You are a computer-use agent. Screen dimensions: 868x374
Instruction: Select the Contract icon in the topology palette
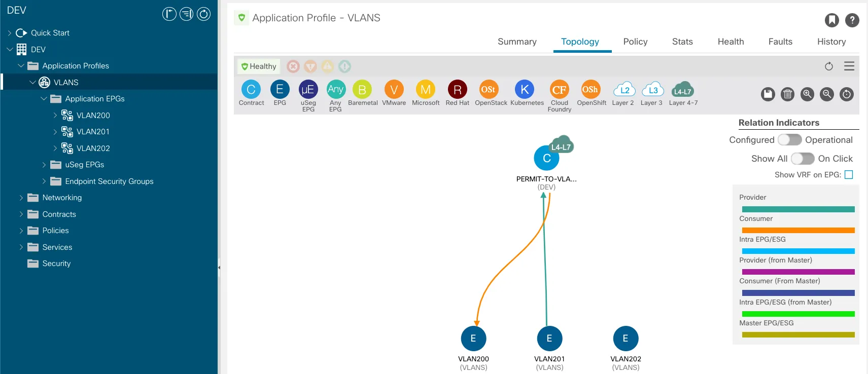251,90
